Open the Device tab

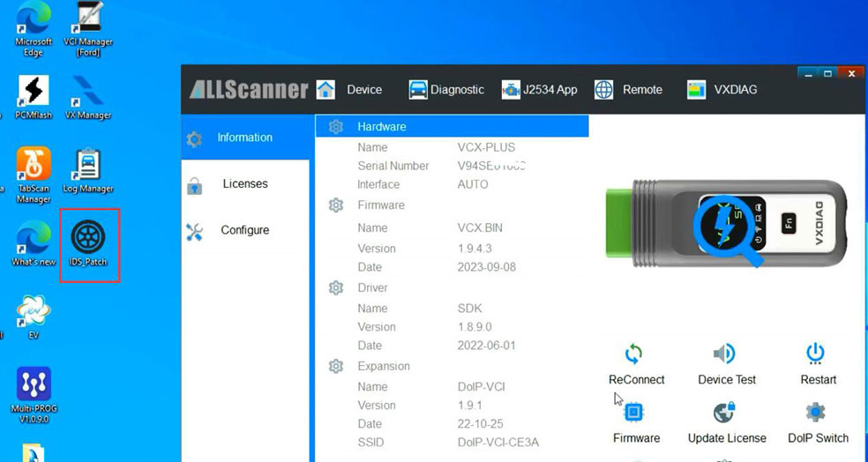364,90
